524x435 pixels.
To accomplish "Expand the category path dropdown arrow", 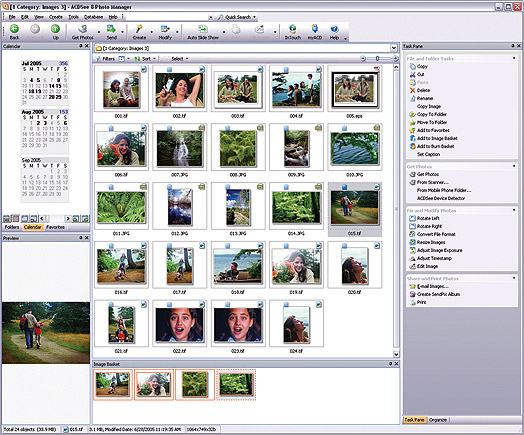I will 394,48.
